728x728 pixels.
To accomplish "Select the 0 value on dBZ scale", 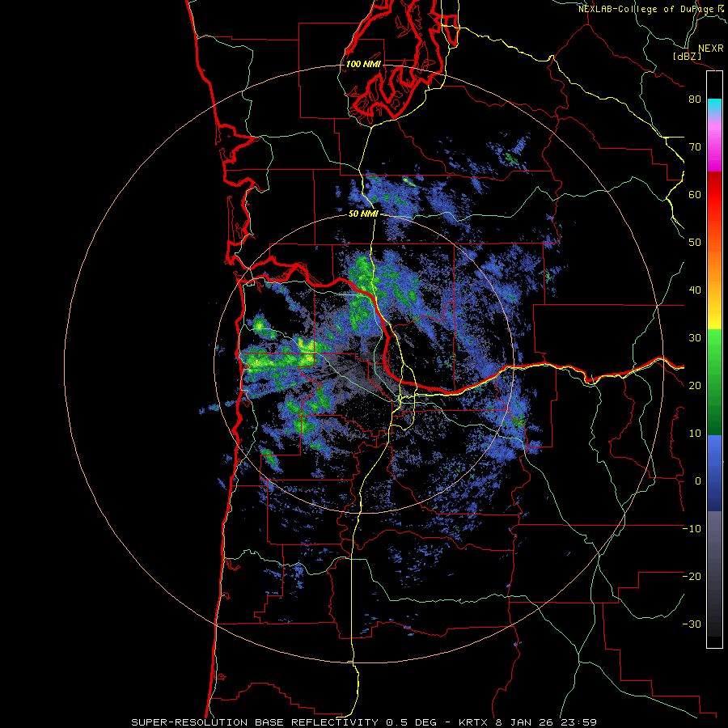I will [698, 481].
